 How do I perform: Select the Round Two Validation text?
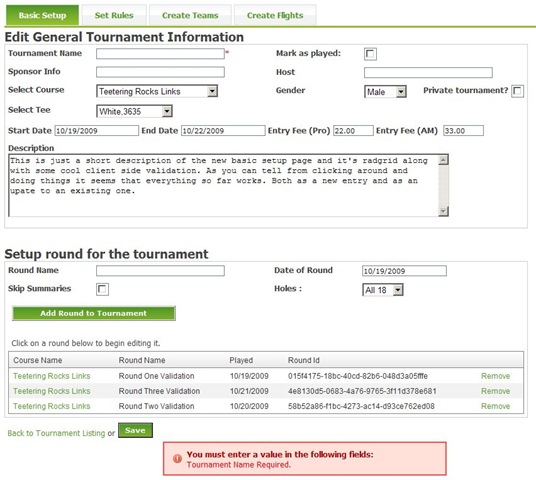tap(156, 406)
